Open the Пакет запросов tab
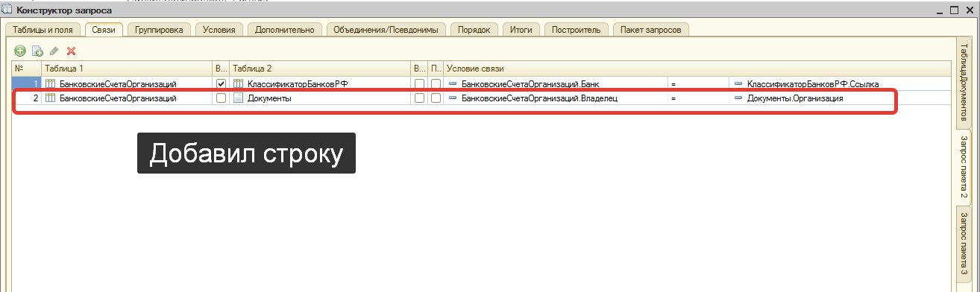This screenshot has width=980, height=292. click(x=650, y=30)
